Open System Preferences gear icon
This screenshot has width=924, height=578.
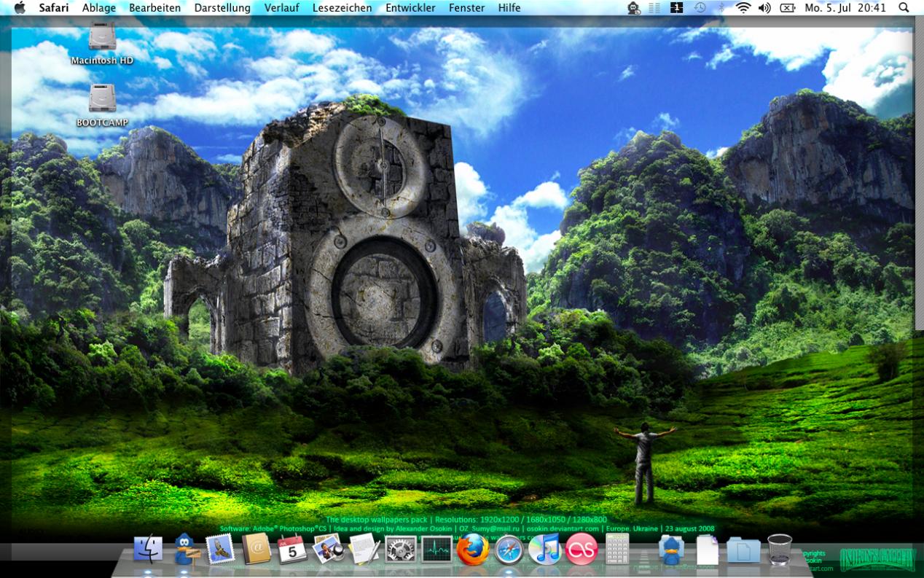point(400,550)
